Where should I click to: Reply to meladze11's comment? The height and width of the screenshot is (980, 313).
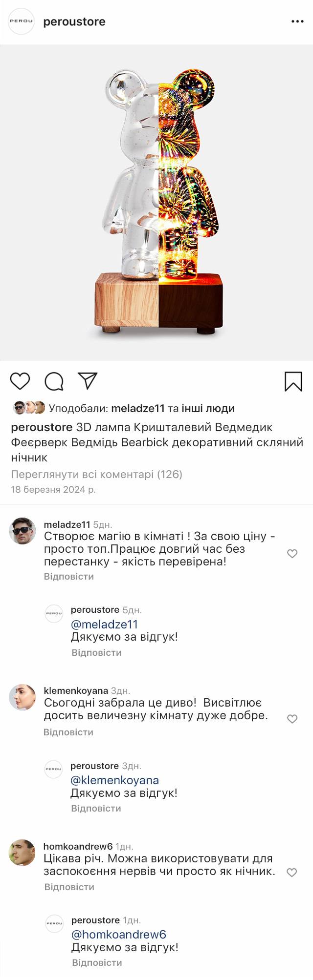point(68,576)
